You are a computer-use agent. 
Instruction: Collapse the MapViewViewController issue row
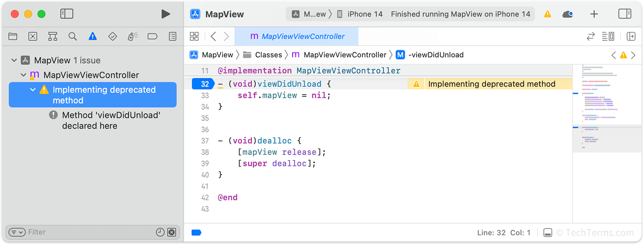tap(24, 75)
